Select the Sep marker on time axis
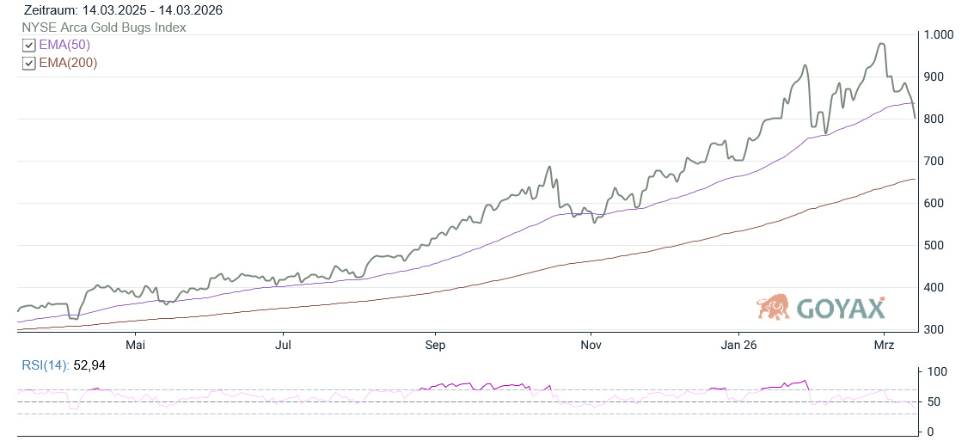 tap(436, 346)
